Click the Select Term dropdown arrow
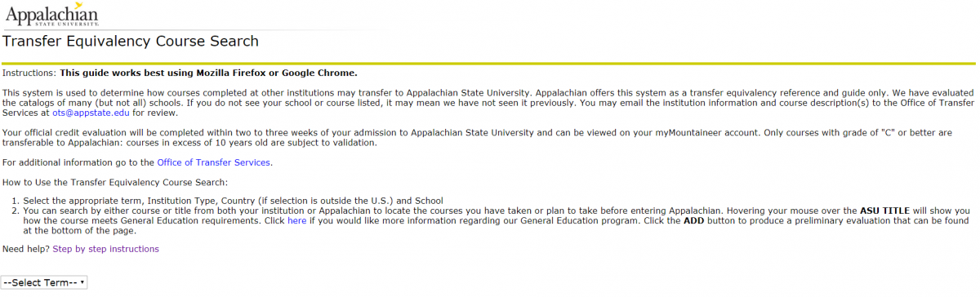Image resolution: width=980 pixels, height=297 pixels. 82,282
